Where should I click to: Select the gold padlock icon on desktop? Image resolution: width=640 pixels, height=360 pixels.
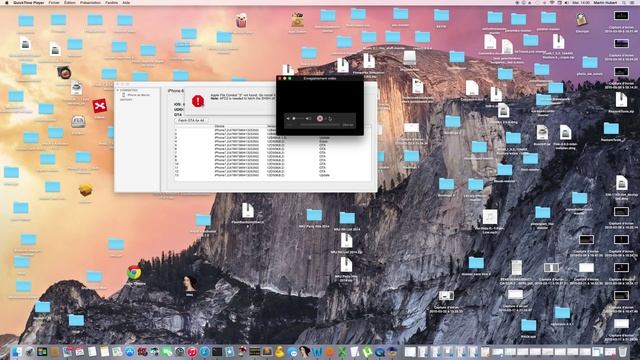(581, 19)
